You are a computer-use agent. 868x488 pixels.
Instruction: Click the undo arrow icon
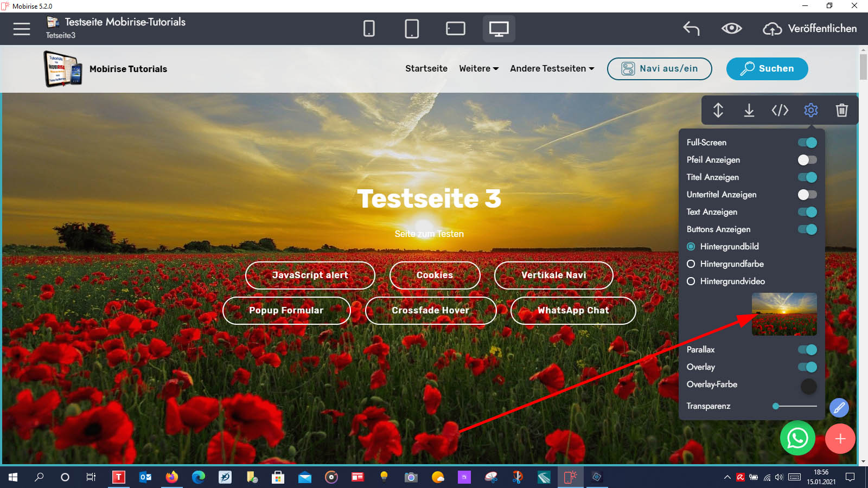[x=691, y=29]
